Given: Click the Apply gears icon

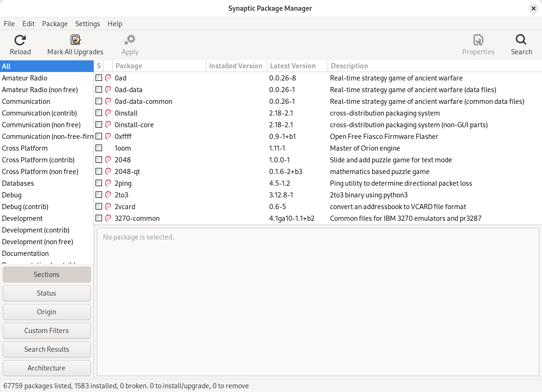Looking at the screenshot, I should (x=130, y=40).
